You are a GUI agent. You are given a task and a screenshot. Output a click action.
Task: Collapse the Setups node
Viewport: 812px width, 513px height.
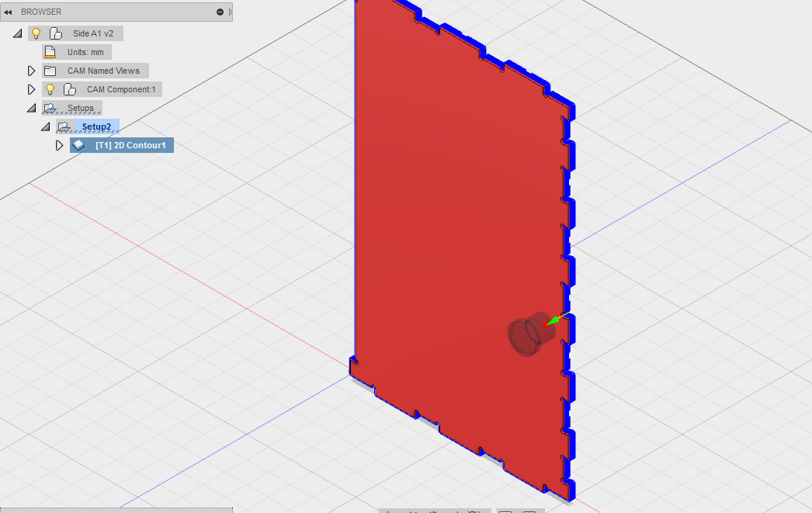coord(32,108)
